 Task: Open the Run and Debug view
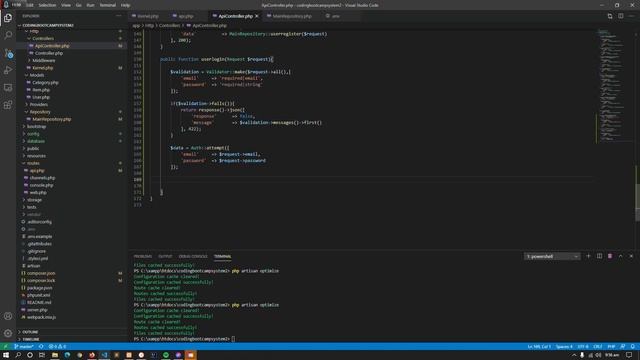coord(8,70)
